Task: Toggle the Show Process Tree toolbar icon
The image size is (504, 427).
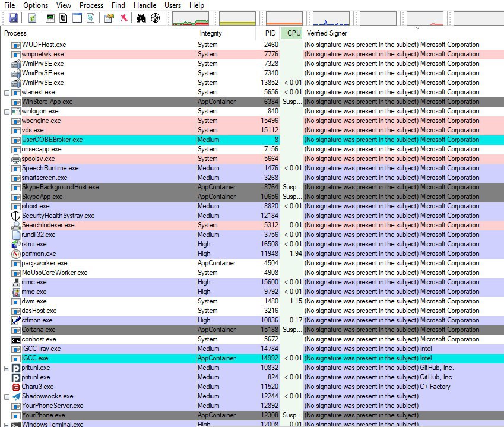Action: pos(64,18)
